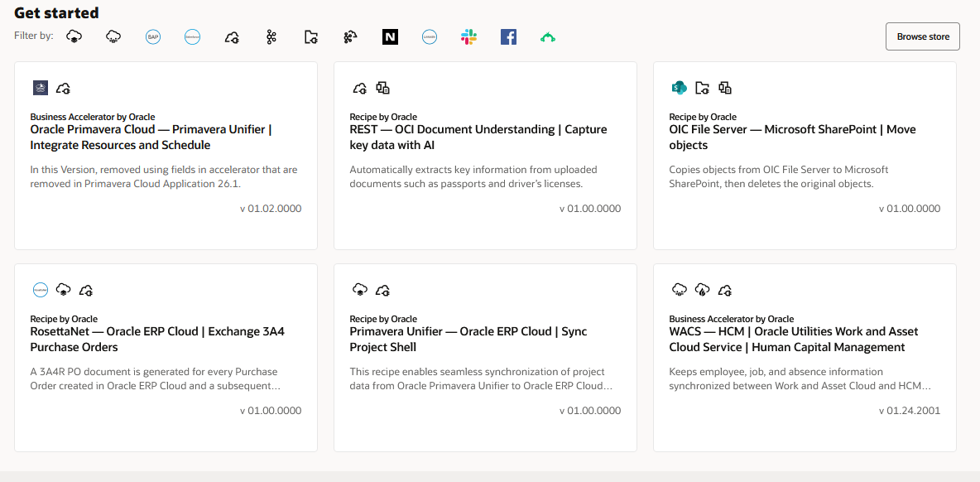The image size is (980, 482).
Task: Filter by the file server folder icon
Action: pos(310,37)
